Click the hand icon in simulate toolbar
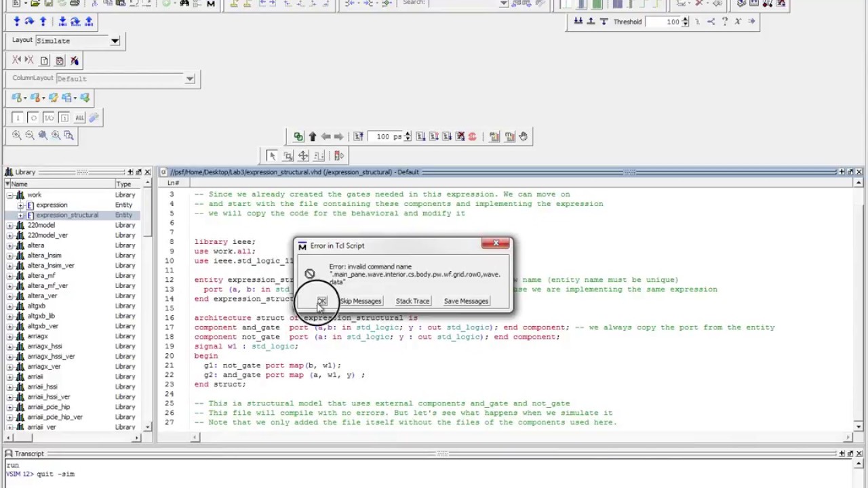 coord(523,136)
